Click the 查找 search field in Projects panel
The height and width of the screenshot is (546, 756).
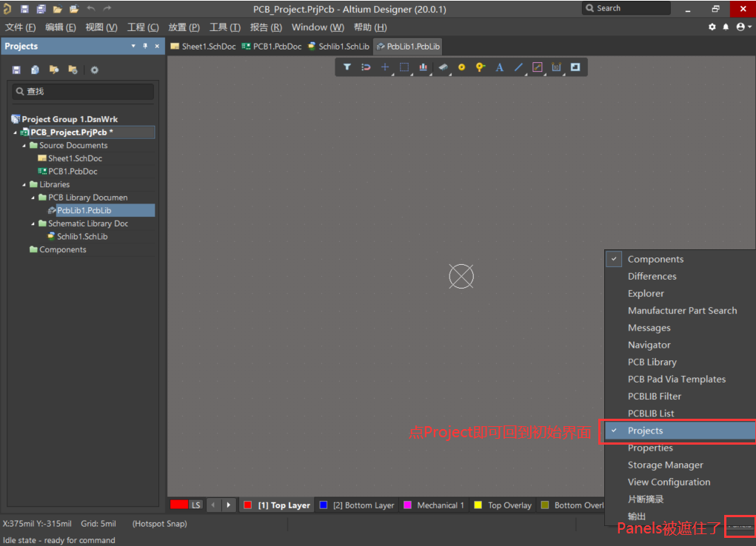83,92
